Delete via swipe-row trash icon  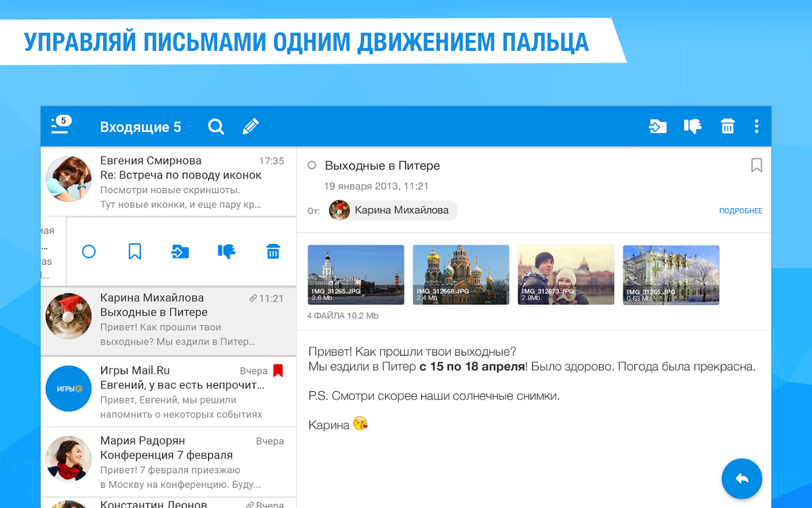(x=273, y=252)
